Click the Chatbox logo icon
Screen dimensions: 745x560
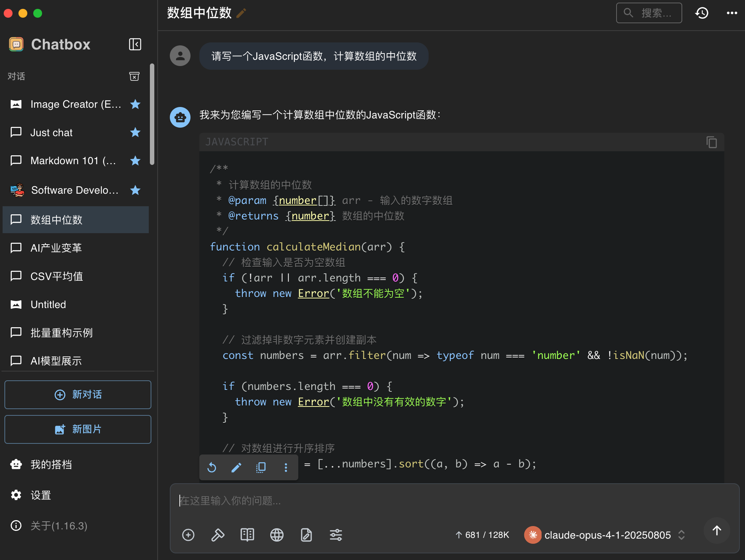[x=16, y=44]
